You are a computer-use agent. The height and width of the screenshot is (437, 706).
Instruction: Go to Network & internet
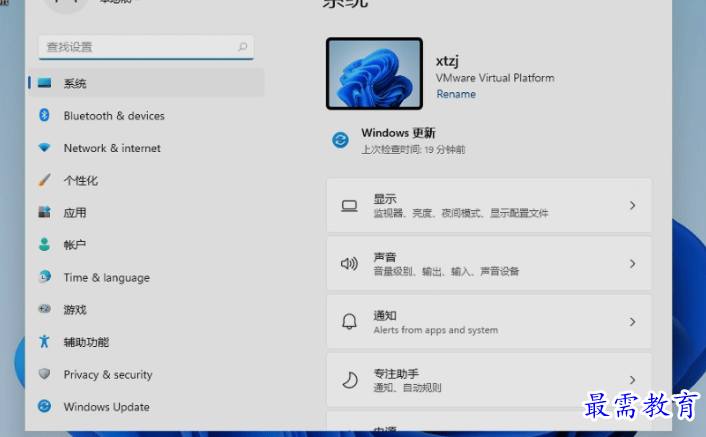[146, 148]
